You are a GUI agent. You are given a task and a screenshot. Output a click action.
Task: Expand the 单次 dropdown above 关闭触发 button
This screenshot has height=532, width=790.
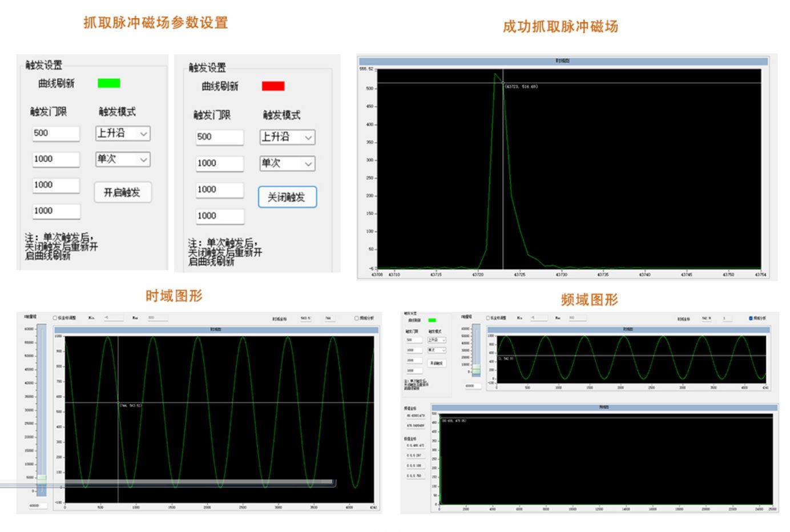tap(287, 164)
